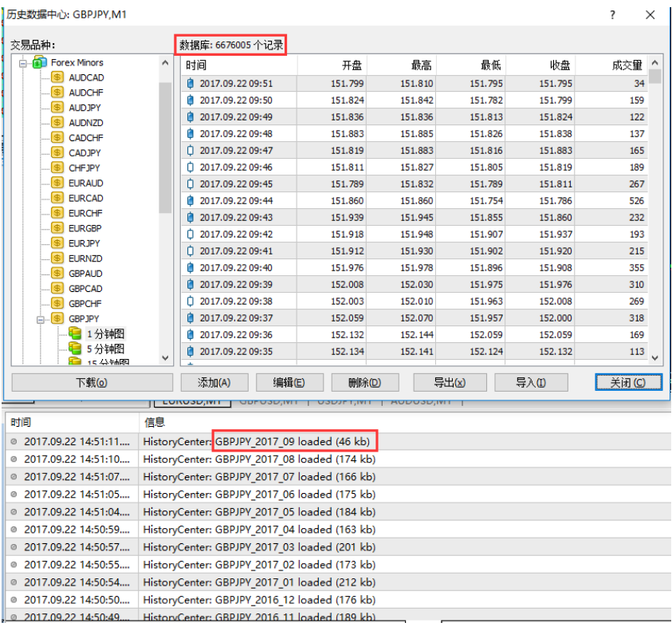The image size is (672, 623).
Task: Click the AUDCAD symbol coin icon
Action: [x=57, y=77]
